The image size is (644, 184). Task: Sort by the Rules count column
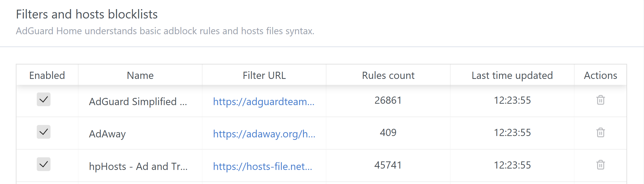pyautogui.click(x=388, y=75)
